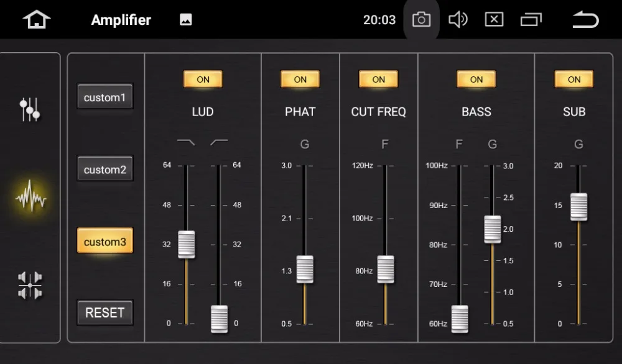Click the BASS label

476,112
